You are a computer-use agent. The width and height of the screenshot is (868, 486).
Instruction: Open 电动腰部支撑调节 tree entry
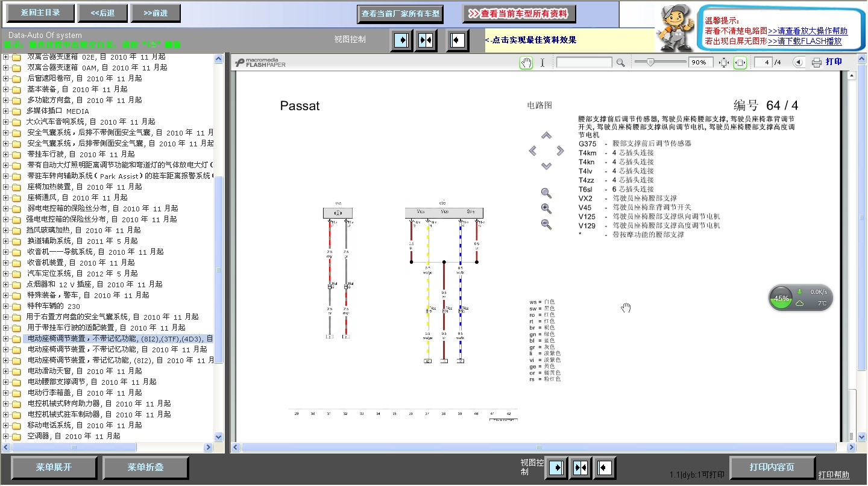pos(92,382)
